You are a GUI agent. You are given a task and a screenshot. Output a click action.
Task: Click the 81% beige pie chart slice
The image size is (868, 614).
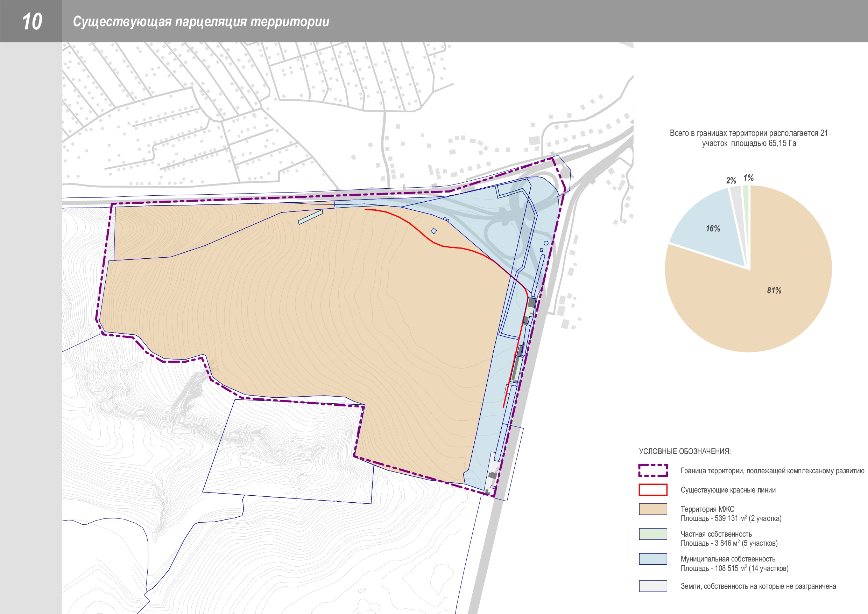774,290
